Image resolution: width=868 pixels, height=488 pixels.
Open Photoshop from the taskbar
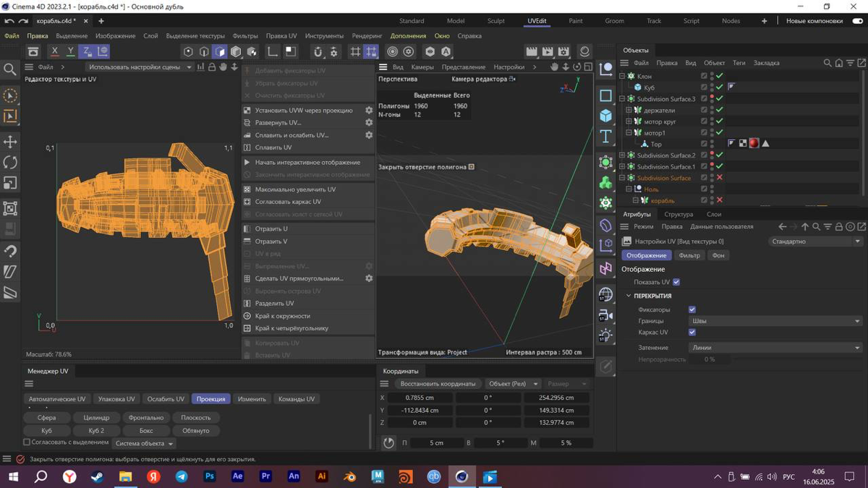click(210, 476)
